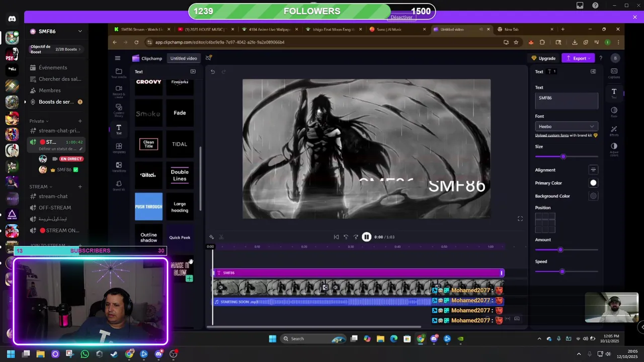644x362 pixels.
Task: Select the Clean Title text template
Action: 148,144
